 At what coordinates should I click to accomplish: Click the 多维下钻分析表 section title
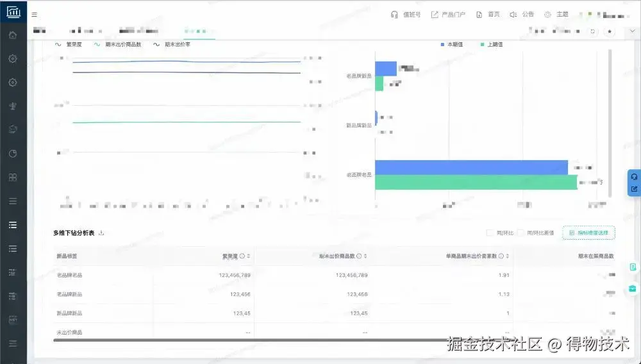tap(74, 233)
